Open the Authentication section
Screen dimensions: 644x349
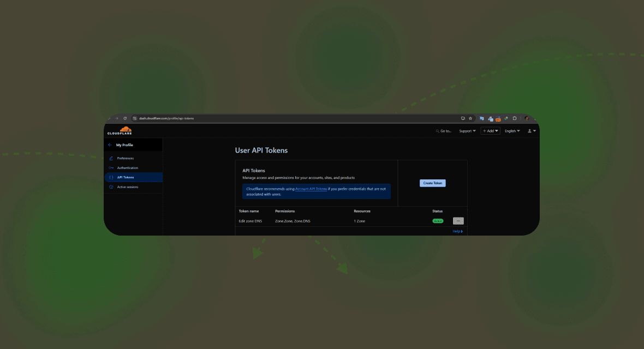128,168
